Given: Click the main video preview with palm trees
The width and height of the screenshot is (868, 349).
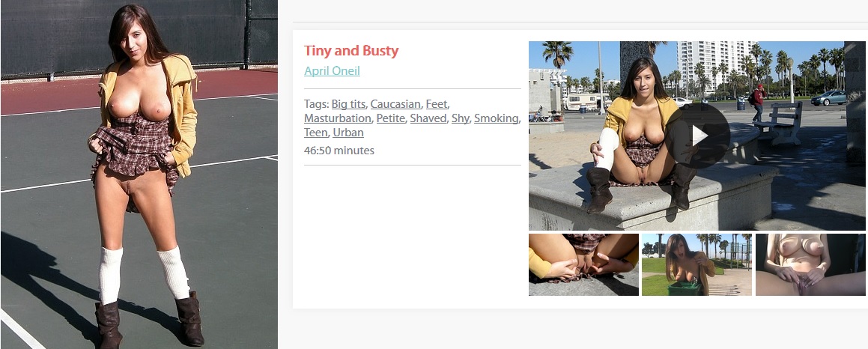Looking at the screenshot, I should [x=697, y=136].
